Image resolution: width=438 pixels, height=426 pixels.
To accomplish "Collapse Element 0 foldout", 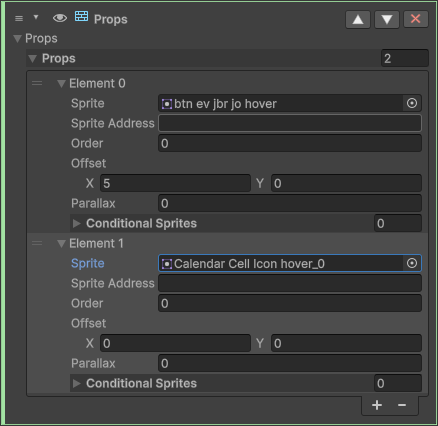I will tap(61, 84).
